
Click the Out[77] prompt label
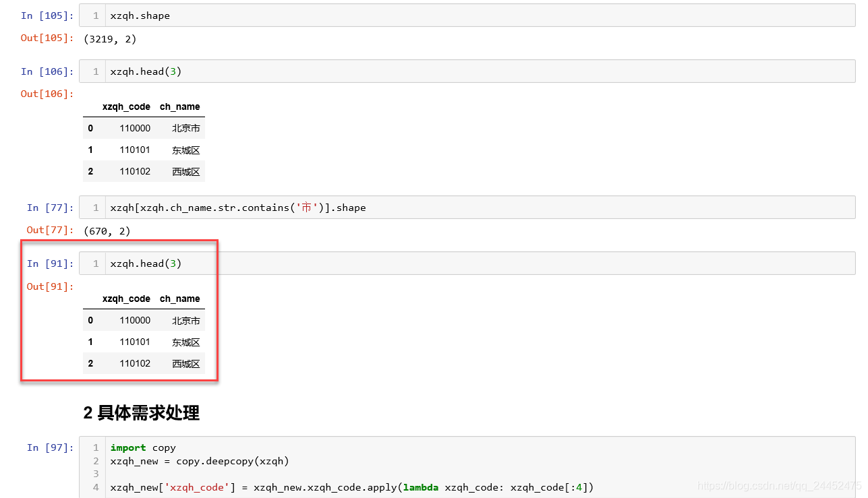click(51, 230)
